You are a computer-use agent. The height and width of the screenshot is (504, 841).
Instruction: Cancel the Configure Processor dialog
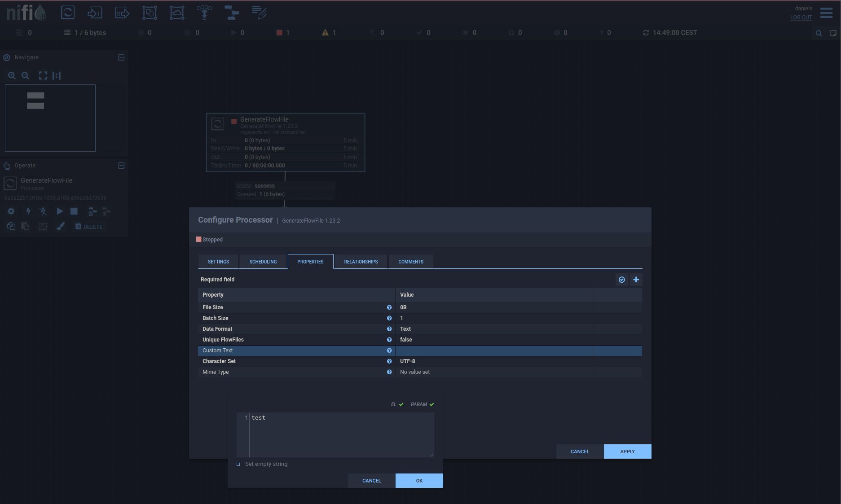click(x=580, y=451)
